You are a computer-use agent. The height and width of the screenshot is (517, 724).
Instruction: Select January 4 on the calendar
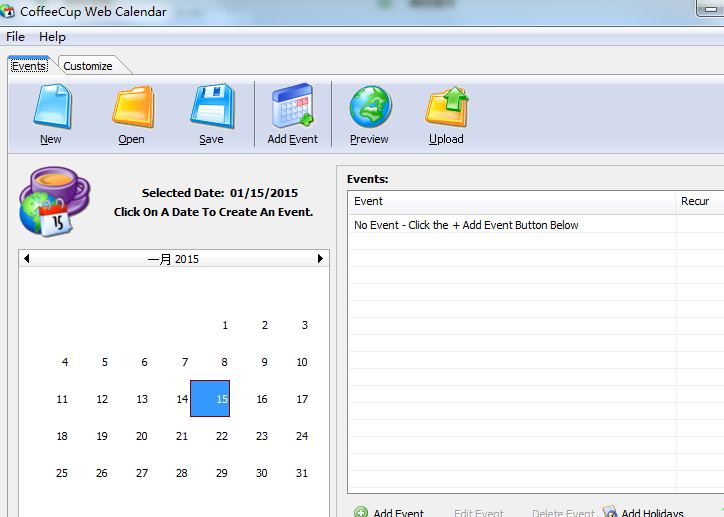[65, 362]
